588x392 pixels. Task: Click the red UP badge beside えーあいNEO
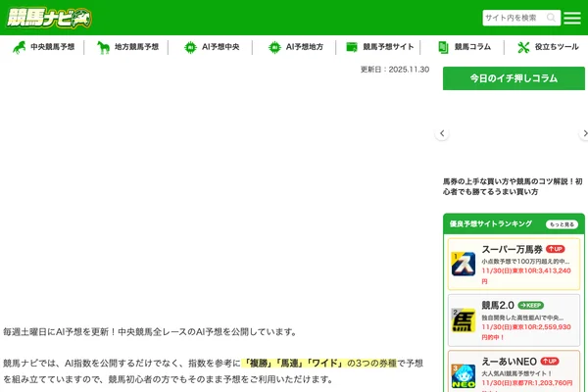550,362
